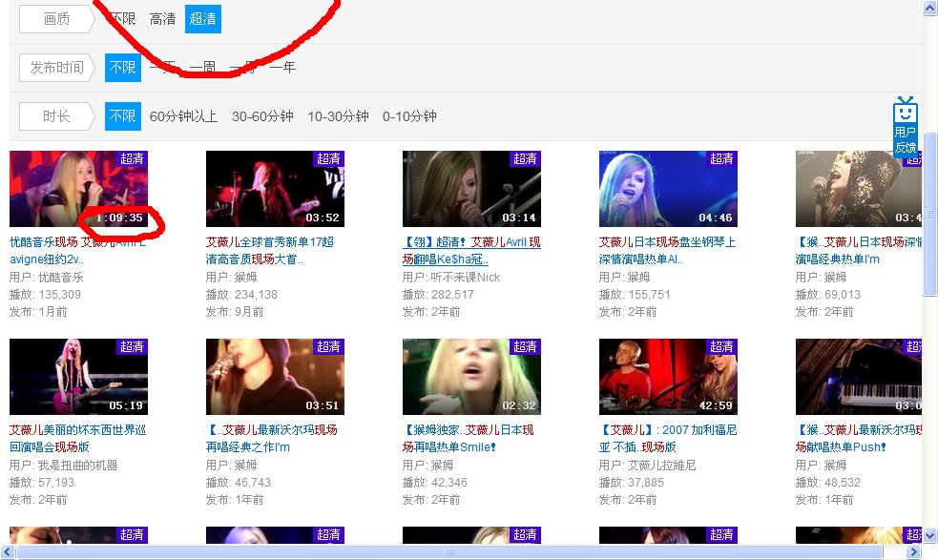The height and width of the screenshot is (560, 938).
Task: Filter by 0-10分钟 duration
Action: click(x=409, y=116)
